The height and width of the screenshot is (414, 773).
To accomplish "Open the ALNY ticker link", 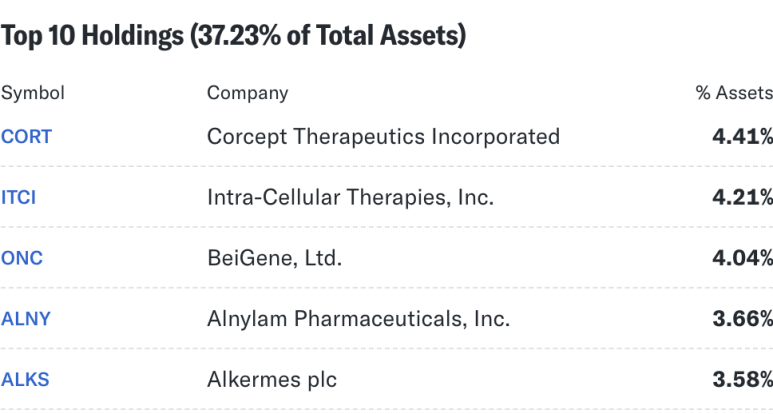I will (x=26, y=319).
